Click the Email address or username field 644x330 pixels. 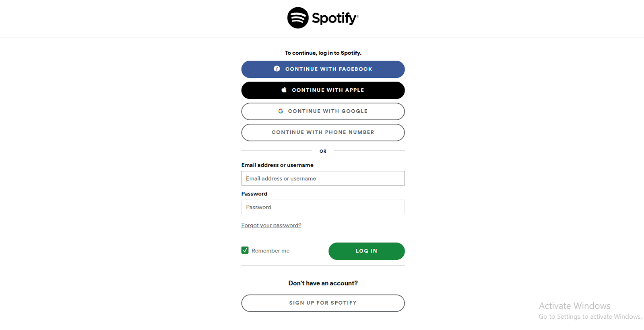(x=323, y=178)
